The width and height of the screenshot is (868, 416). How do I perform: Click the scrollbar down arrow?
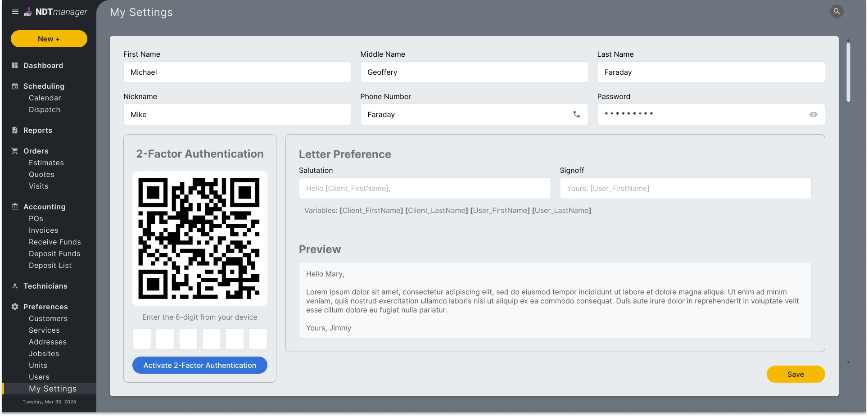click(848, 362)
